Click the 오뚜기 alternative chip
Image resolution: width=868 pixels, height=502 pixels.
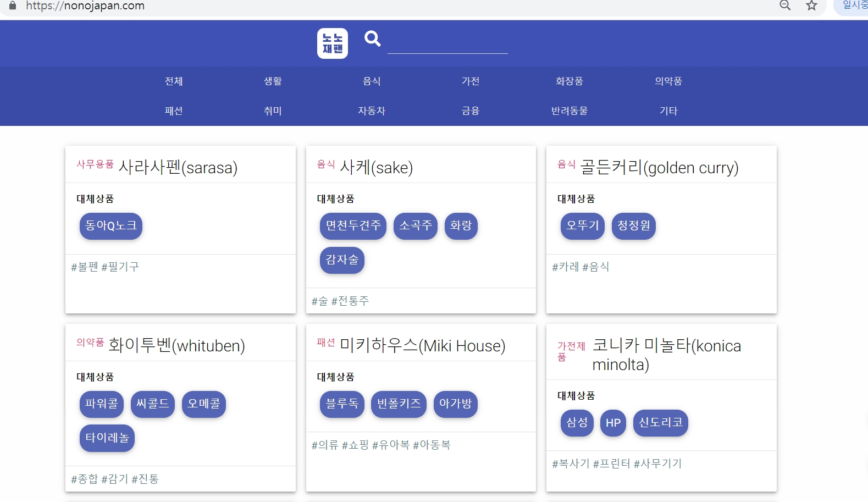(x=583, y=226)
